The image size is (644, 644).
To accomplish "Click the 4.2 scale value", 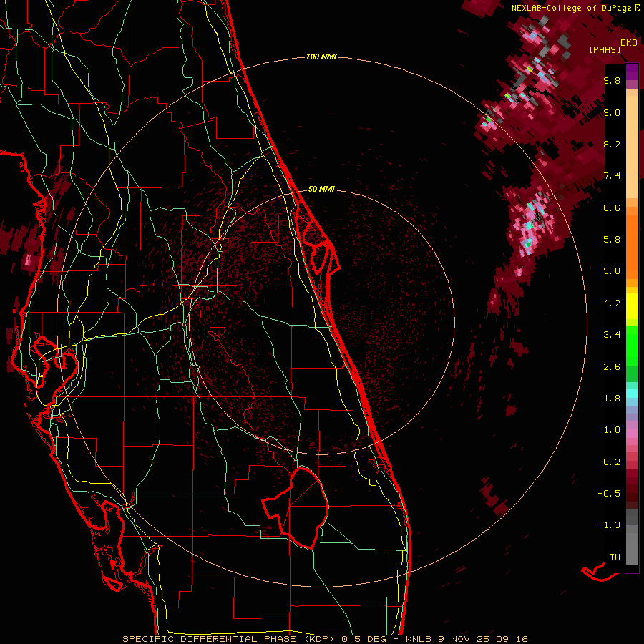I will 612,303.
